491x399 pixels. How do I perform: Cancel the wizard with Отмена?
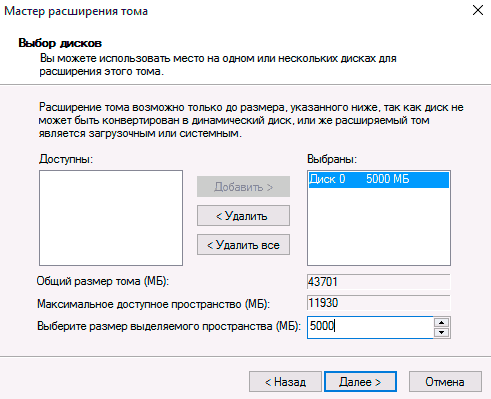pyautogui.click(x=445, y=382)
